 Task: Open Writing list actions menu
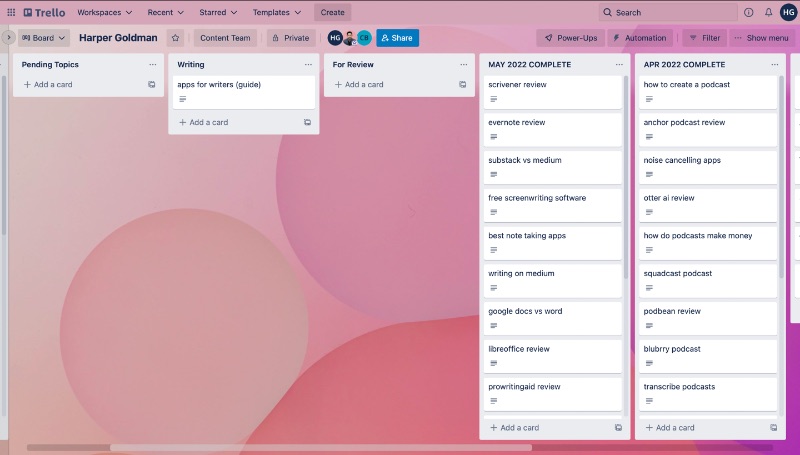308,64
